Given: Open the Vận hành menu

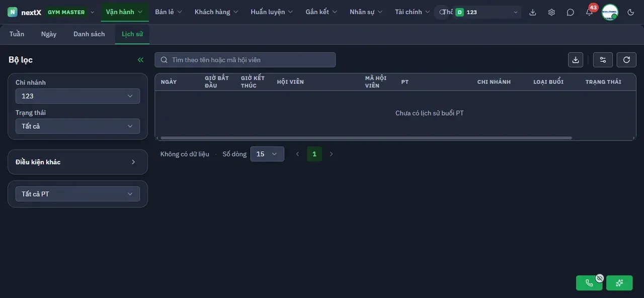Looking at the screenshot, I should (x=124, y=12).
